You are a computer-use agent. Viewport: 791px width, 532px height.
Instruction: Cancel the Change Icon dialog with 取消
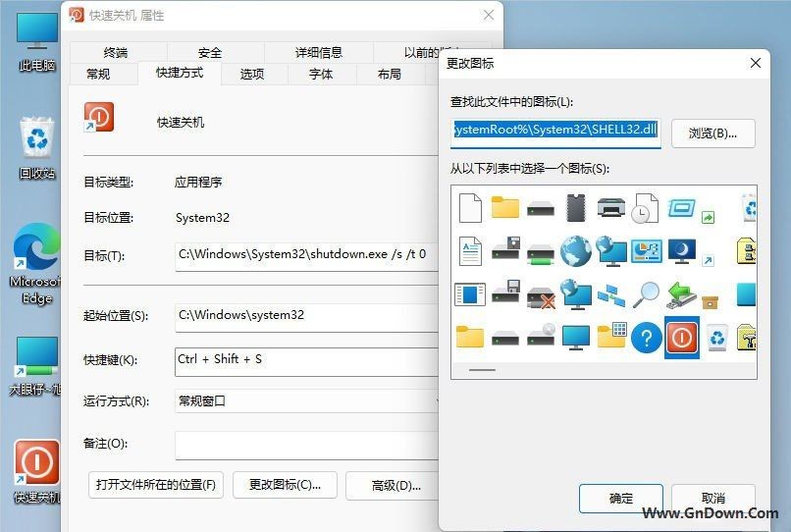click(712, 499)
